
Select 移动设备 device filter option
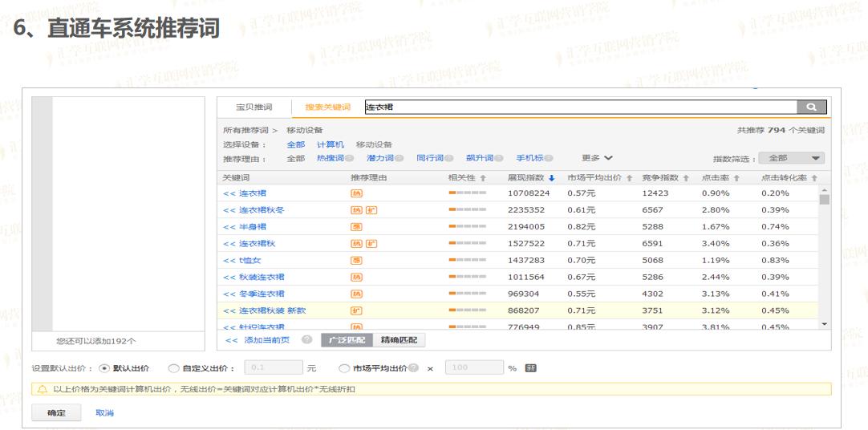(x=374, y=144)
